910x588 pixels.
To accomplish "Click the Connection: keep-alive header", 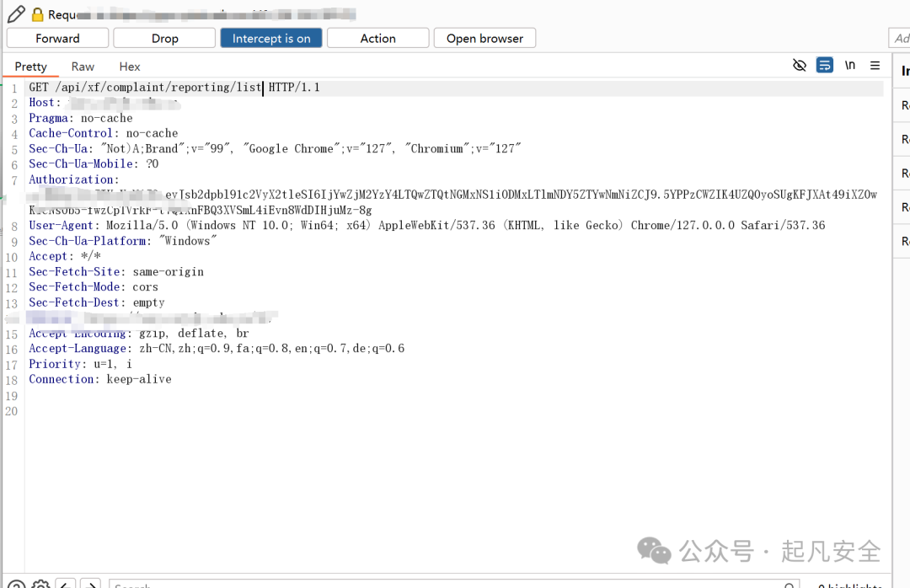I will (100, 379).
